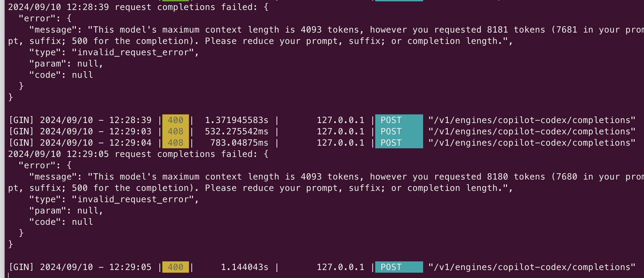Click the 532.275542ms latency value

(237, 131)
